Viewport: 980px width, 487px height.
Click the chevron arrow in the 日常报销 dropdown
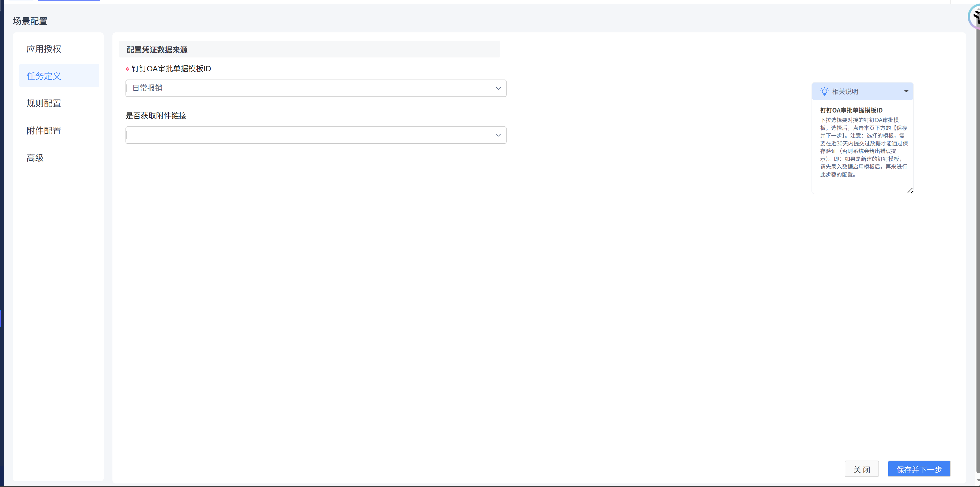(498, 88)
